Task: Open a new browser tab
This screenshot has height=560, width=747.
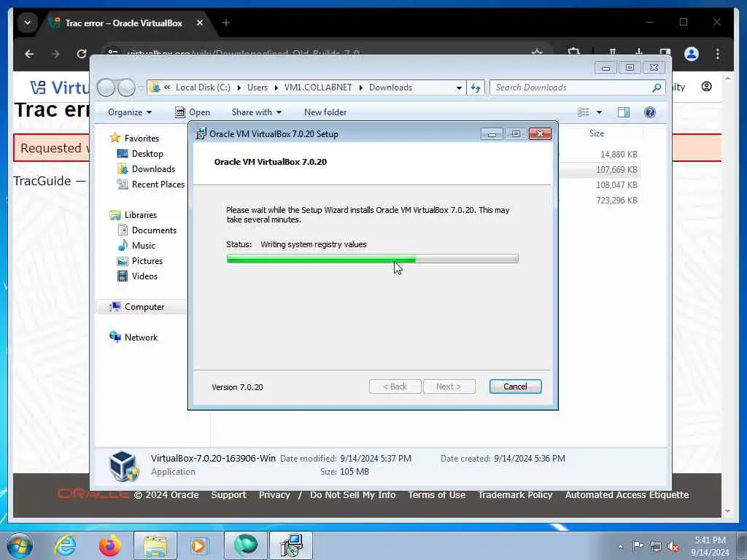Action: point(226,23)
